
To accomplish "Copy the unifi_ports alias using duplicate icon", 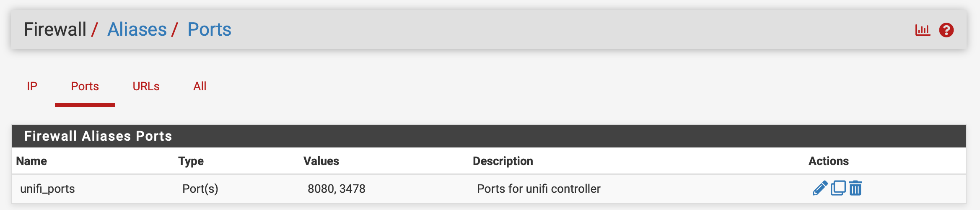I will 838,188.
